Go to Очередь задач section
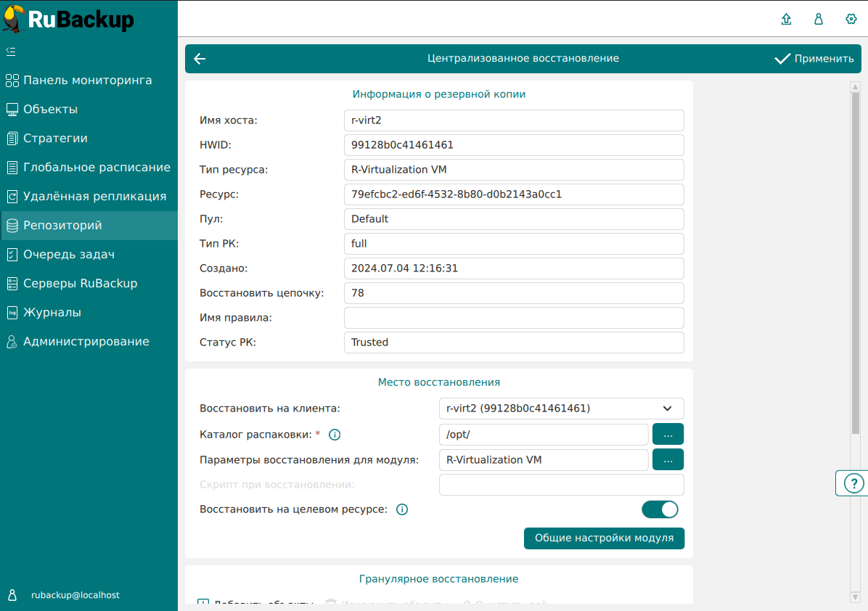The width and height of the screenshot is (868, 611). click(x=69, y=255)
